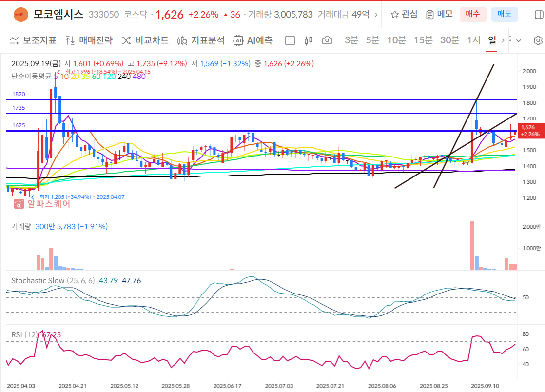Open 보조지표 indicator settings
This screenshot has width=545, height=392.
33,40
